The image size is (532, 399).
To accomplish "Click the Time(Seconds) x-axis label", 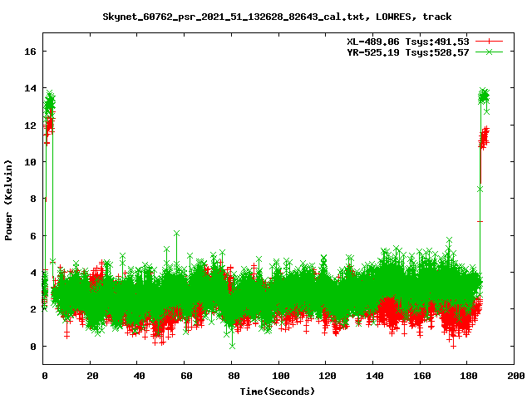I will [278, 392].
